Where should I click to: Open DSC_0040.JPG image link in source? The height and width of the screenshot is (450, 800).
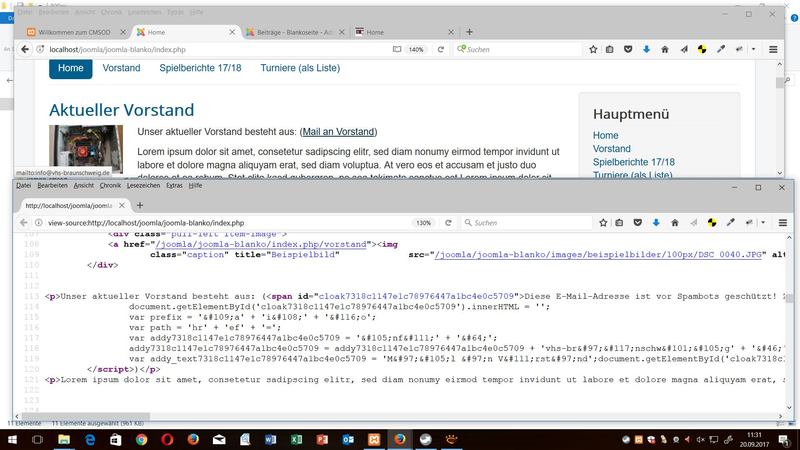coord(598,255)
